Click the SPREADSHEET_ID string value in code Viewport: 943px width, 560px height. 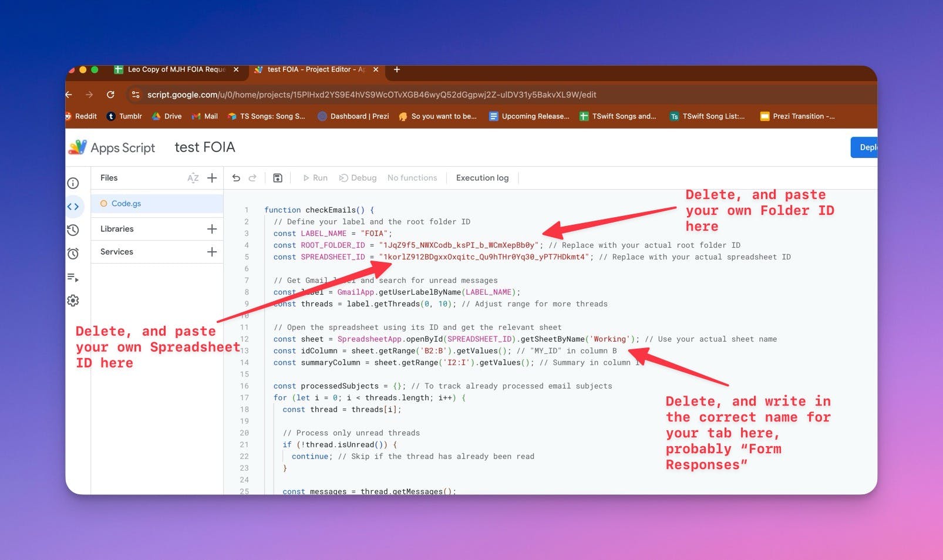[x=484, y=257]
